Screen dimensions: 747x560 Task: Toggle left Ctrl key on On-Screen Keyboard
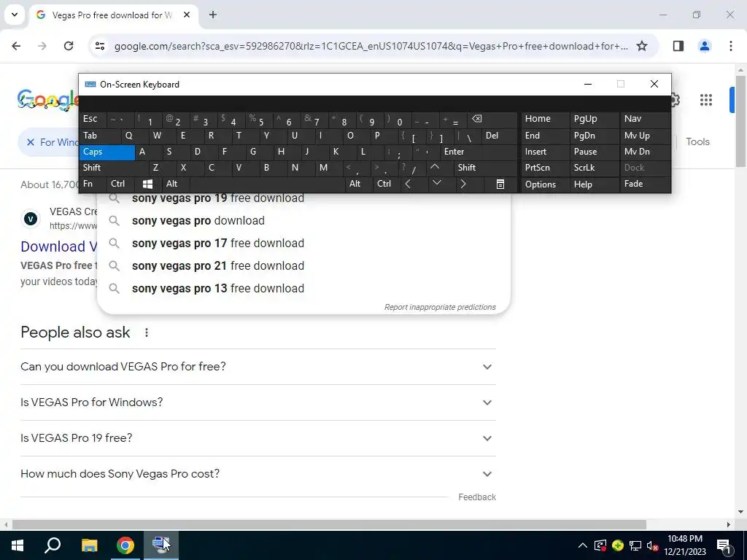121,184
